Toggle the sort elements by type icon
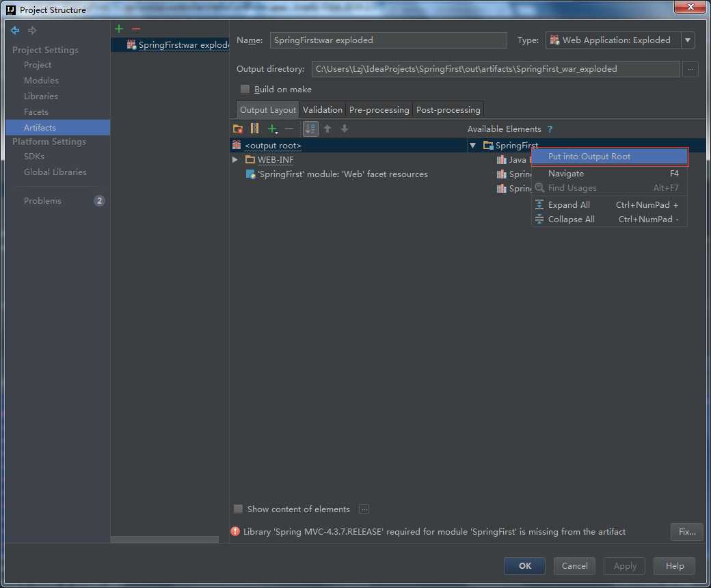 pos(310,129)
